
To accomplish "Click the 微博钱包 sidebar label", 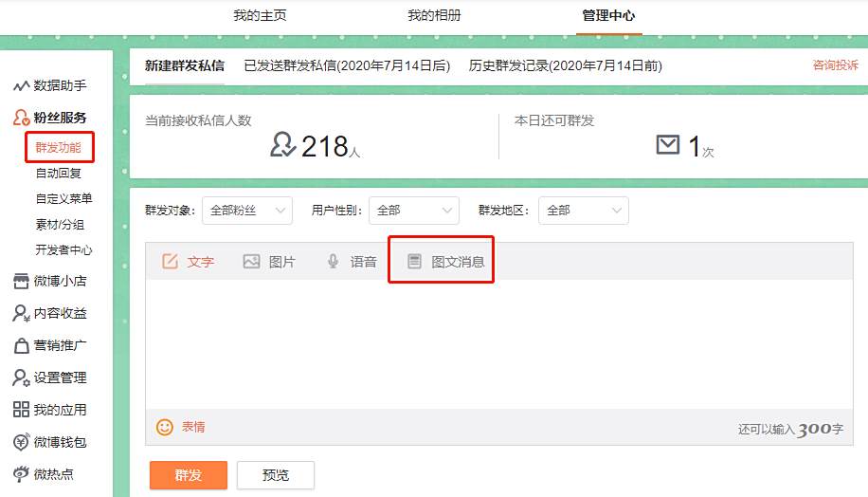I will point(60,442).
